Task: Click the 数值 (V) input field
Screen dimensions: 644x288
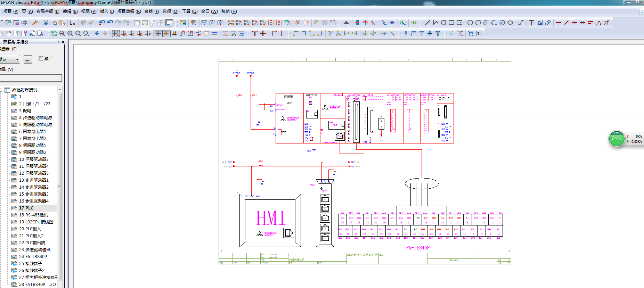Action: [31, 78]
